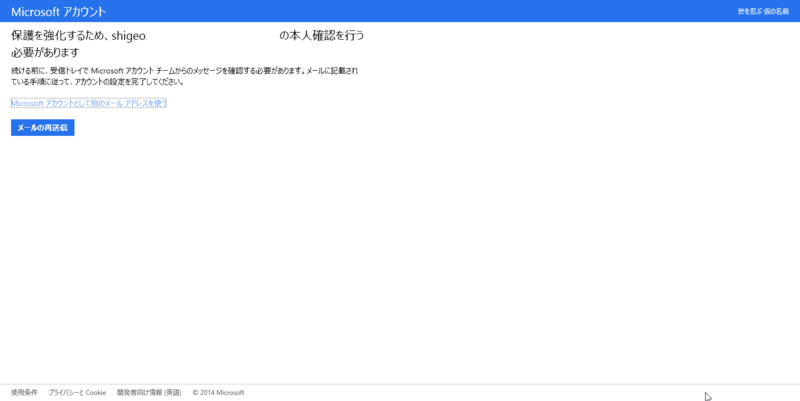Click the Microsoft アカウント header title
Image resolution: width=800 pixels, height=401 pixels.
[59, 12]
